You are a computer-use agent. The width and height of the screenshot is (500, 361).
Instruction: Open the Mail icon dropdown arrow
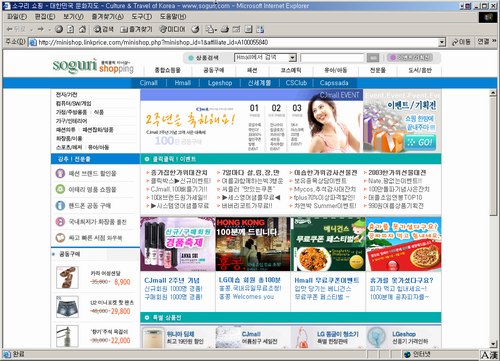click(x=216, y=29)
